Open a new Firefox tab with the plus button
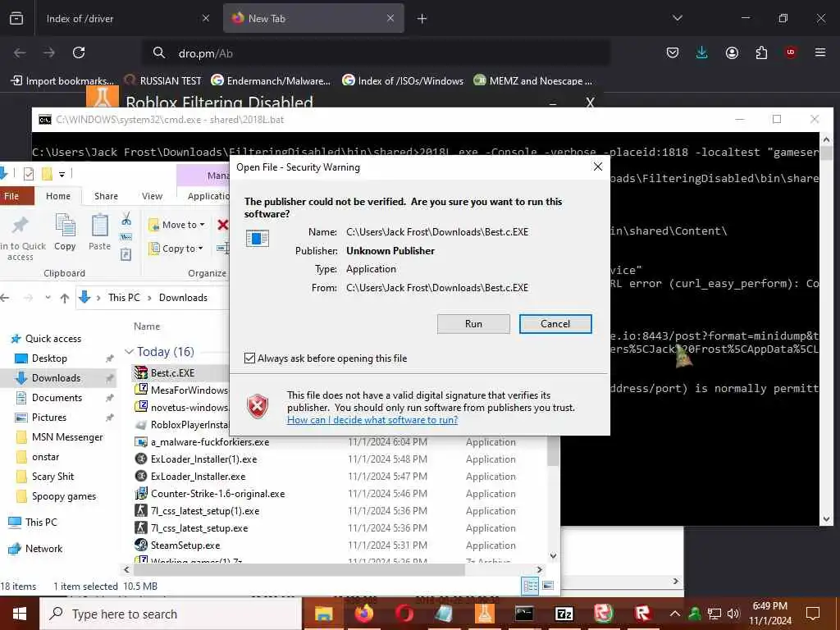The height and width of the screenshot is (630, 840). pyautogui.click(x=422, y=19)
